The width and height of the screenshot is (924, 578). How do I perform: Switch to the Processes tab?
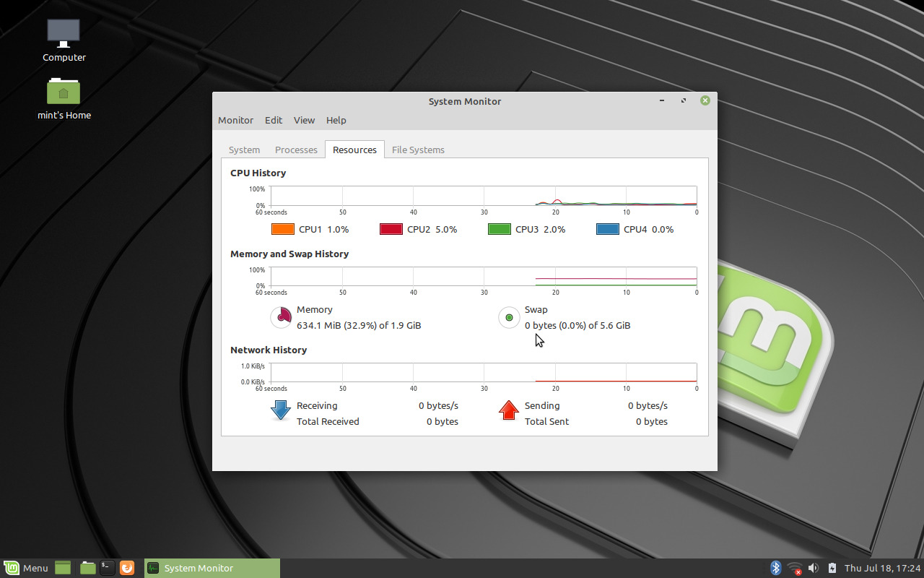pos(296,150)
